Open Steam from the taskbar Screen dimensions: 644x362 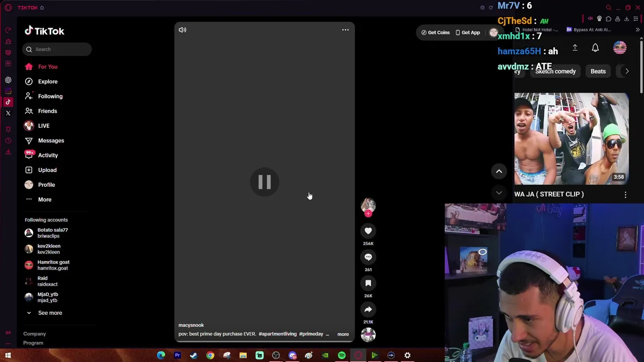tap(194, 355)
